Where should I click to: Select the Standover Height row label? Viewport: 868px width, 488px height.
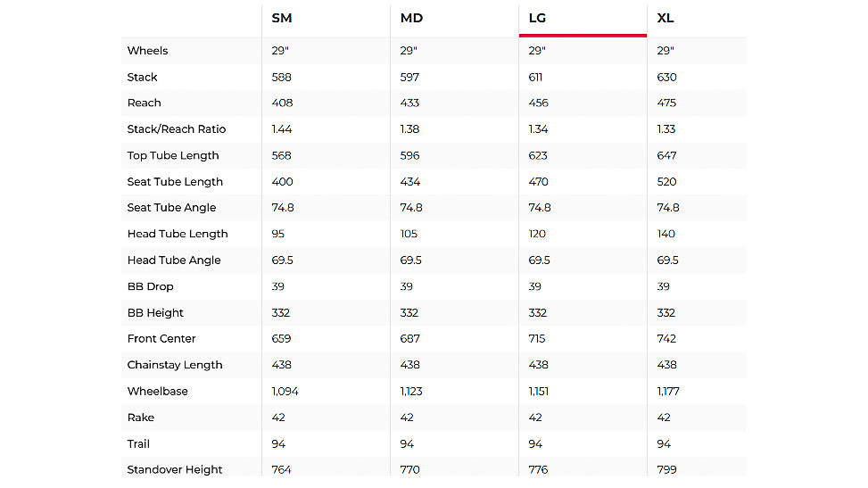pyautogui.click(x=175, y=470)
